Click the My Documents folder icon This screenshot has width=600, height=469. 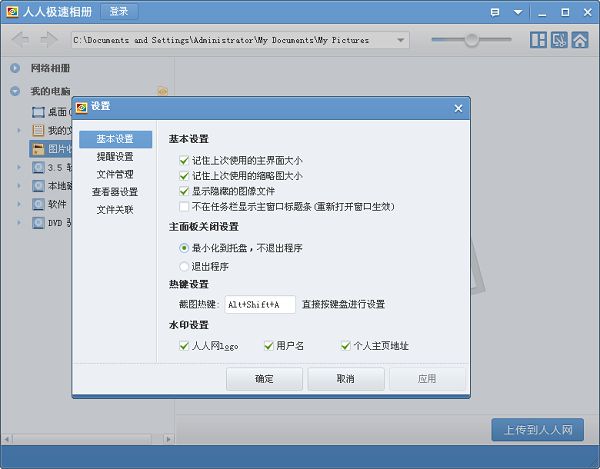[38, 130]
